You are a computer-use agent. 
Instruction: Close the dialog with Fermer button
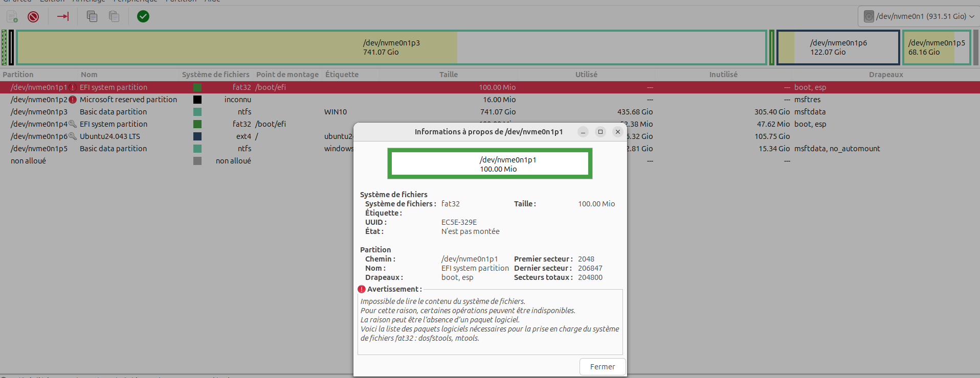603,367
